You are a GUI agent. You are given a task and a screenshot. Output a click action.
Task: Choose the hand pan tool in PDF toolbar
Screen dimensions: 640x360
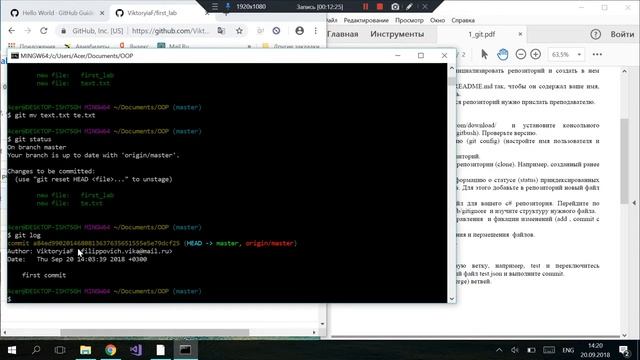point(503,54)
